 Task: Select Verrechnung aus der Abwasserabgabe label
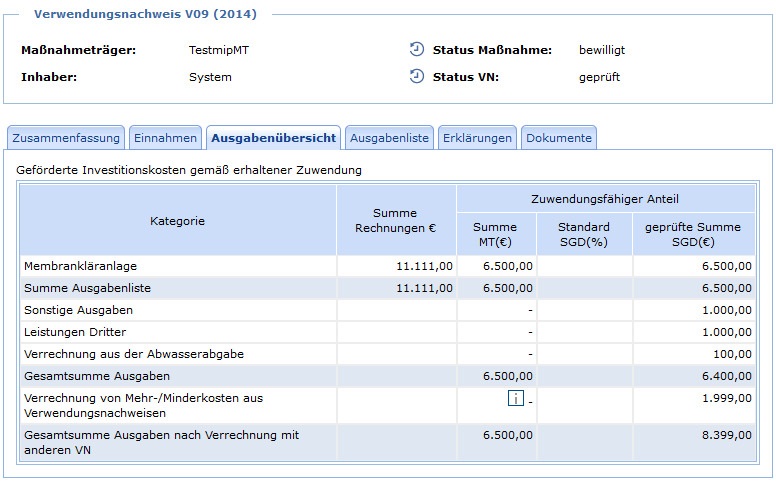pos(134,354)
